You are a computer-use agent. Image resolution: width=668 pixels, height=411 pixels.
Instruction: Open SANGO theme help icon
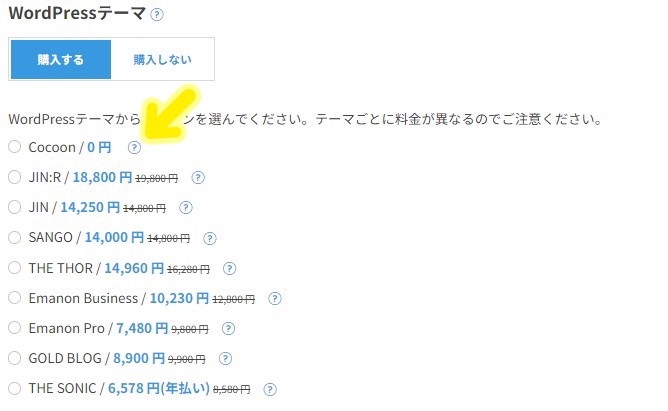click(210, 239)
